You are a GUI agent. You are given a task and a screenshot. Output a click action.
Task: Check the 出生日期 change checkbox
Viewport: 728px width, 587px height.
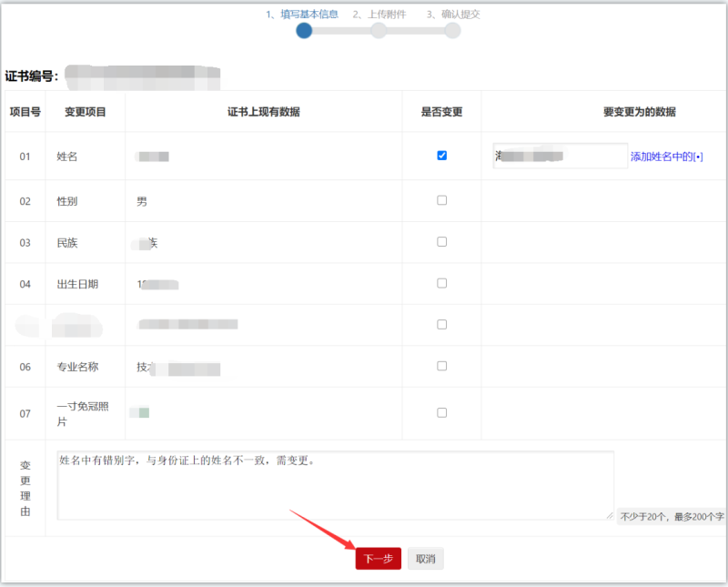(x=441, y=283)
